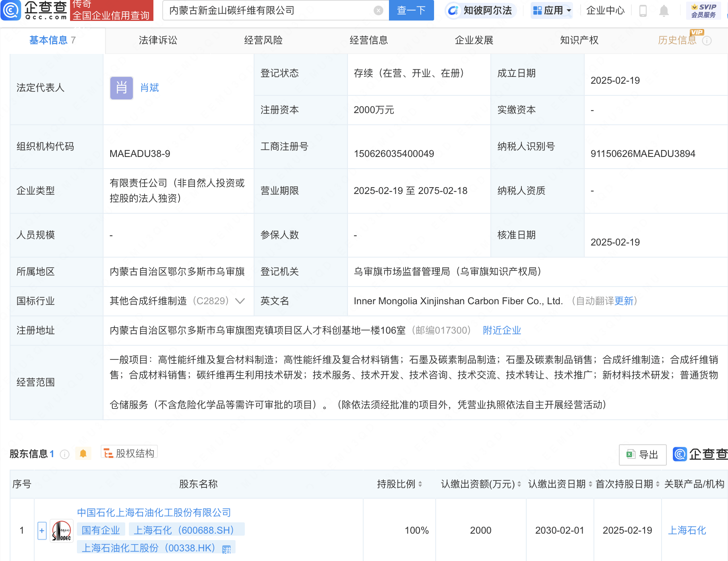The image size is (728, 561).
Task: Switch to 法律诉讼 tab
Action: pos(158,40)
